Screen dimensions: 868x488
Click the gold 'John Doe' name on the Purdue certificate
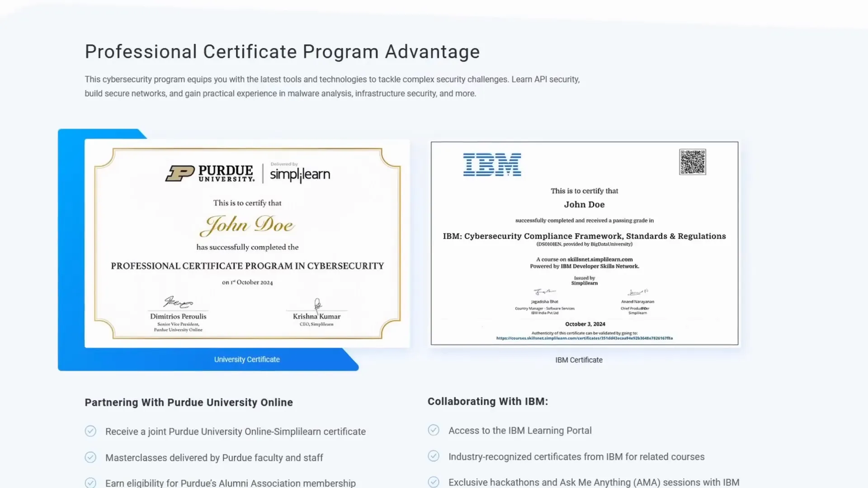coord(247,225)
